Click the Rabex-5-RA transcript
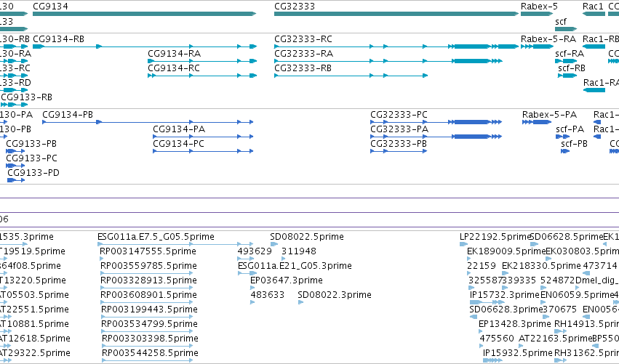 [x=537, y=46]
